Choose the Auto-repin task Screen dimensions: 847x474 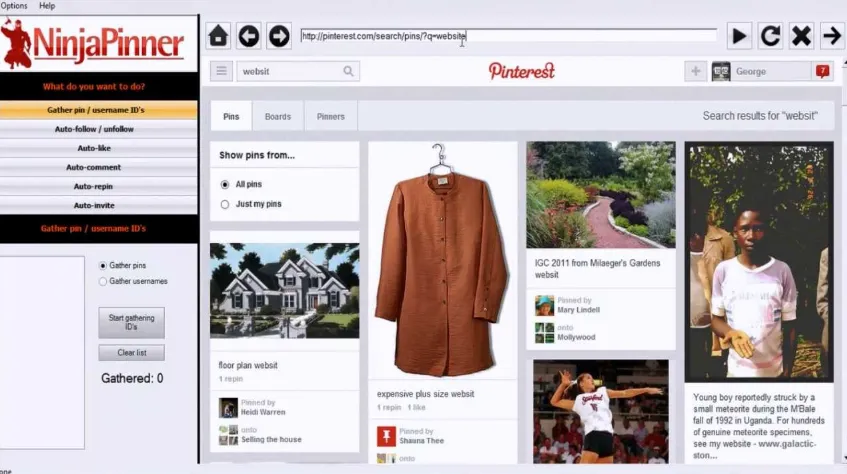98,186
